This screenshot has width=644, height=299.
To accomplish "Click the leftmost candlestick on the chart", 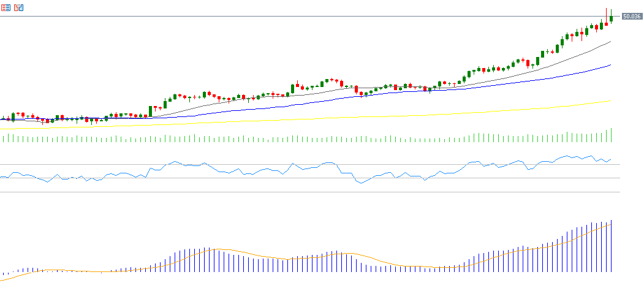I will [3, 119].
